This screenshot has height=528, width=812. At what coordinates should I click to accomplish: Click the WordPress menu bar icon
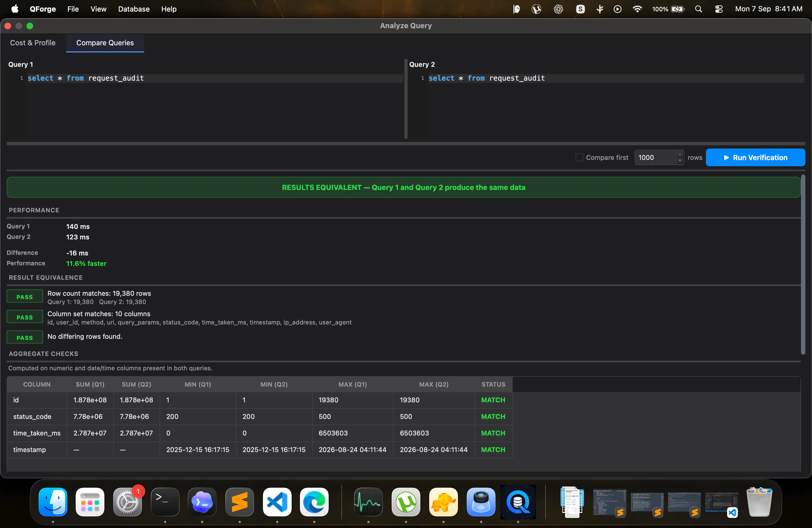point(536,9)
